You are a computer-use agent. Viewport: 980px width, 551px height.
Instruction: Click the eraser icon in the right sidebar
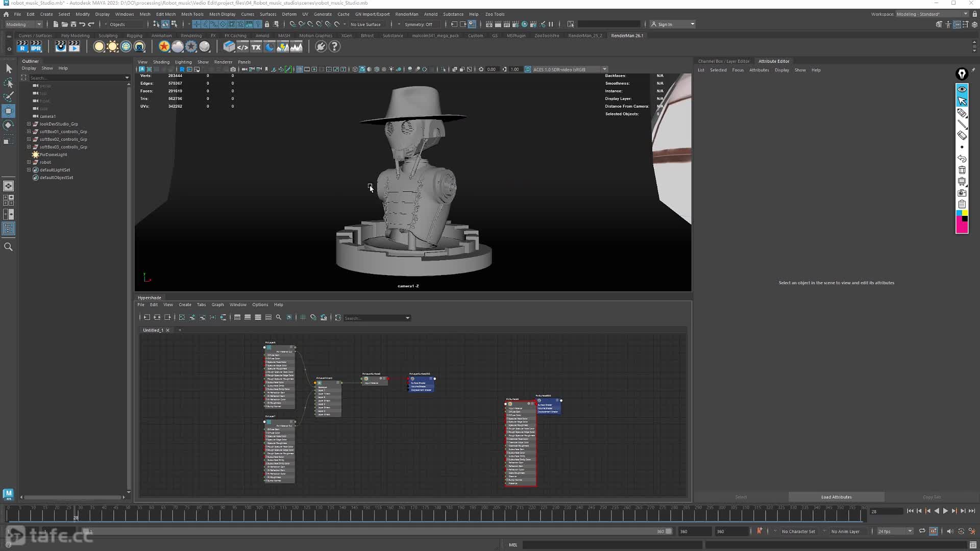(x=962, y=136)
